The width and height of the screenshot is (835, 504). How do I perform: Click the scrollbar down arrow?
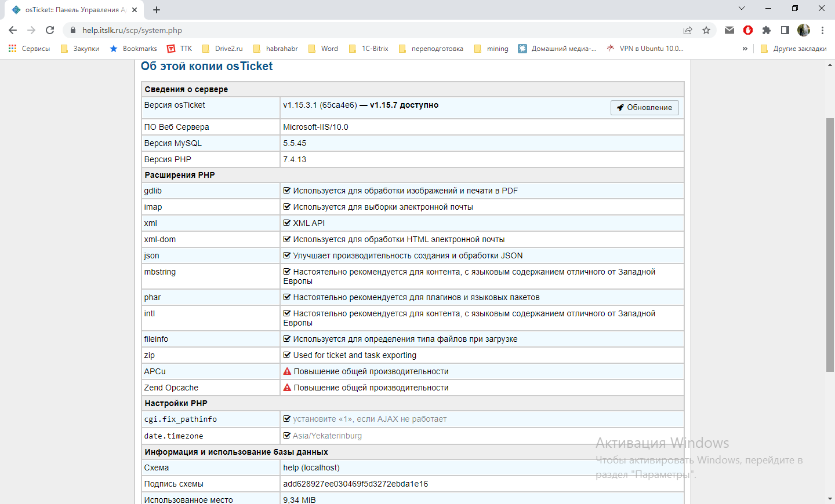pos(830,498)
